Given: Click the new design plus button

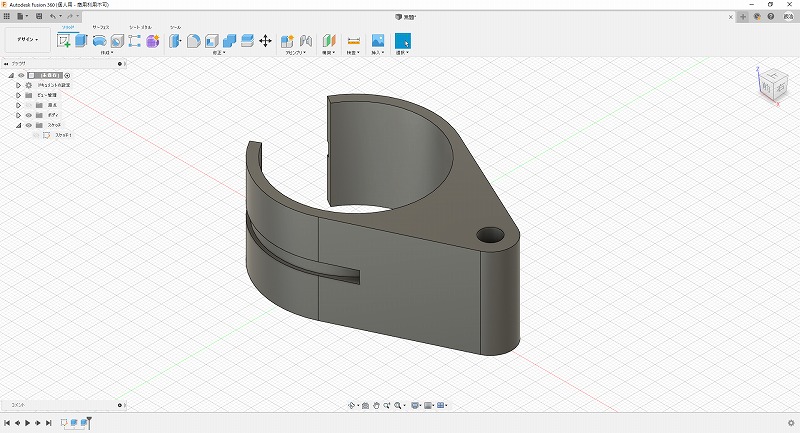Looking at the screenshot, I should (742, 16).
